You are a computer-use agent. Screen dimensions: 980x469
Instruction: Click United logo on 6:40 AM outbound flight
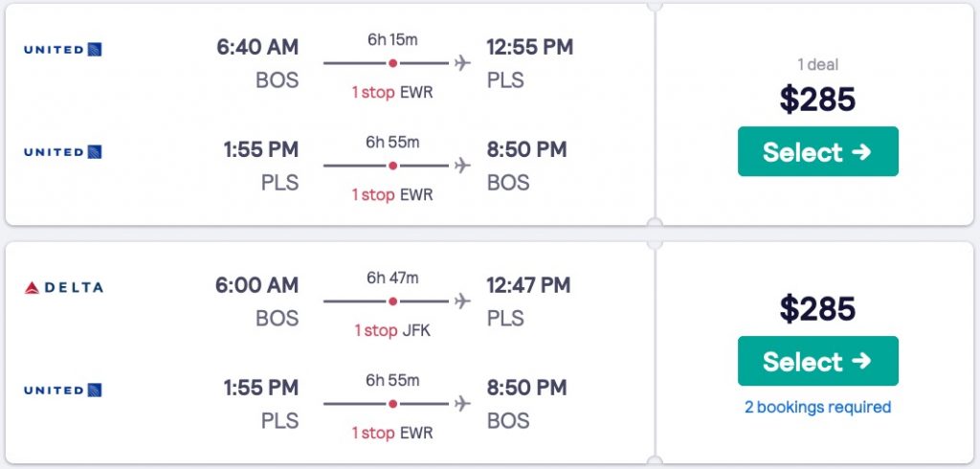click(x=63, y=49)
